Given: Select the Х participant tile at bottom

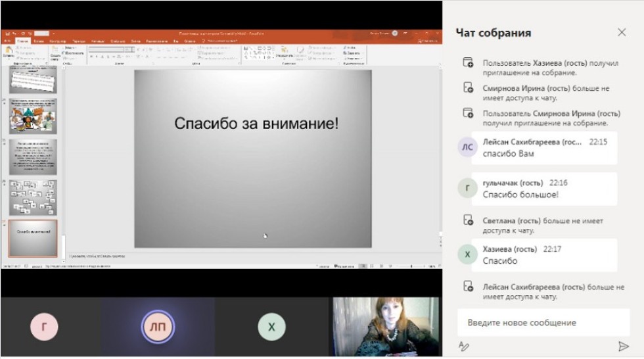Looking at the screenshot, I should point(271,327).
